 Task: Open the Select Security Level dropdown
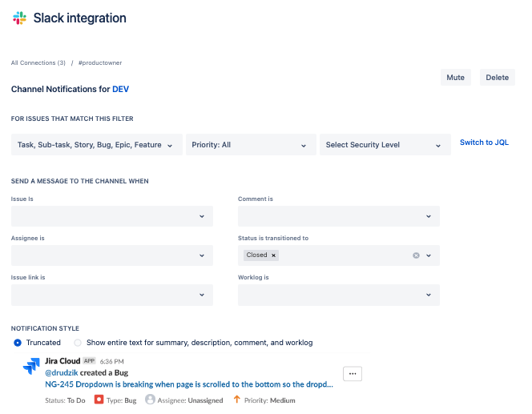382,145
